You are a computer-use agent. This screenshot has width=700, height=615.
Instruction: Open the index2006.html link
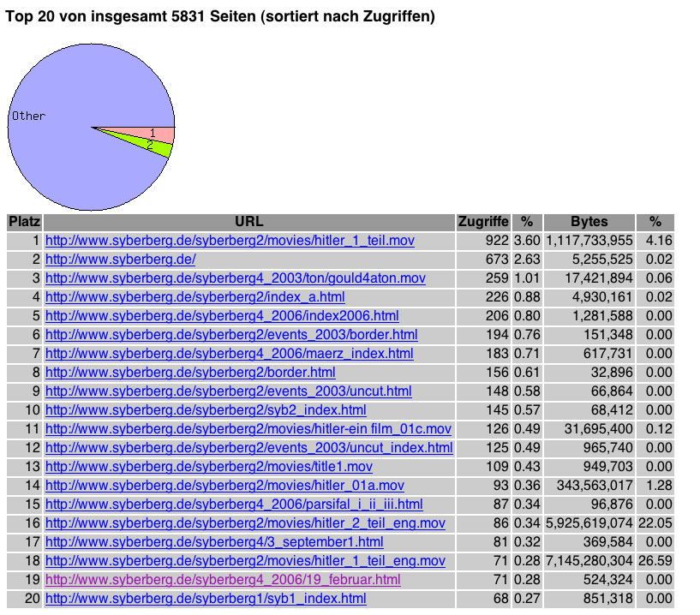(x=222, y=316)
